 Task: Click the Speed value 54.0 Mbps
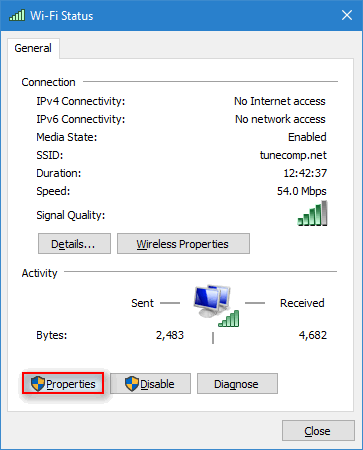(x=302, y=191)
